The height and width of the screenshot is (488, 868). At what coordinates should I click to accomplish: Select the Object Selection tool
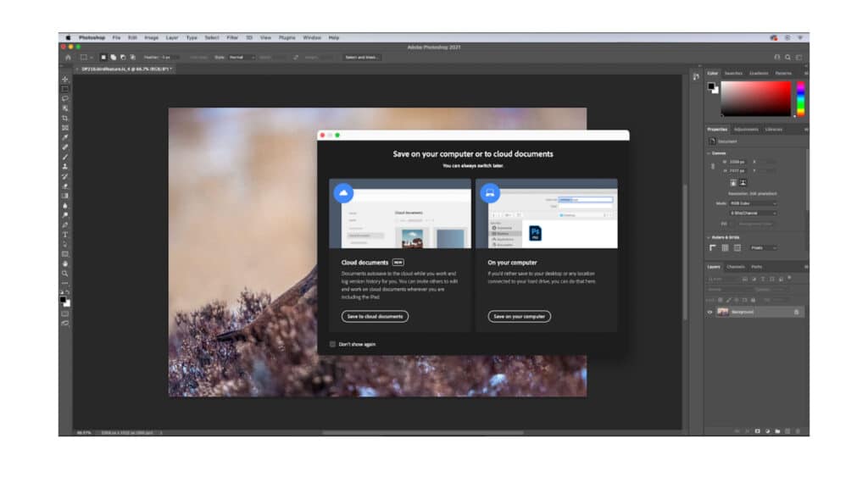pyautogui.click(x=65, y=108)
